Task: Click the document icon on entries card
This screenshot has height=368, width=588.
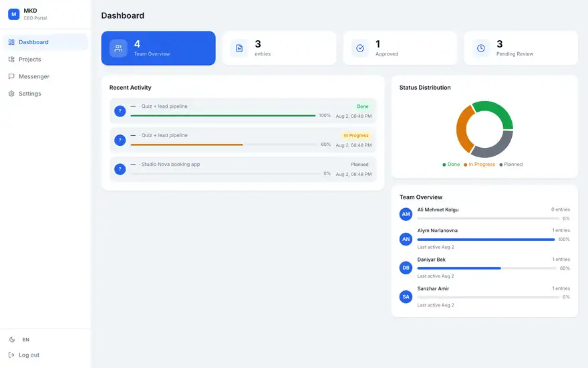Action: click(x=239, y=48)
